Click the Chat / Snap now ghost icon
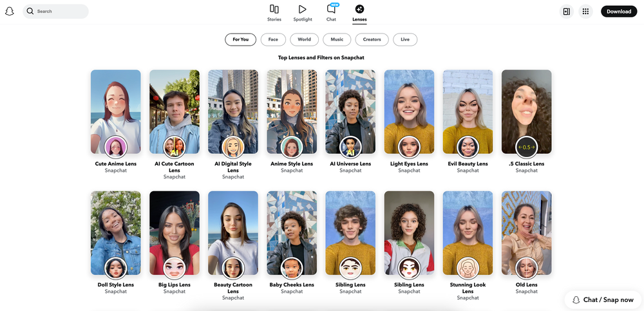Image resolution: width=644 pixels, height=311 pixels. (576, 300)
